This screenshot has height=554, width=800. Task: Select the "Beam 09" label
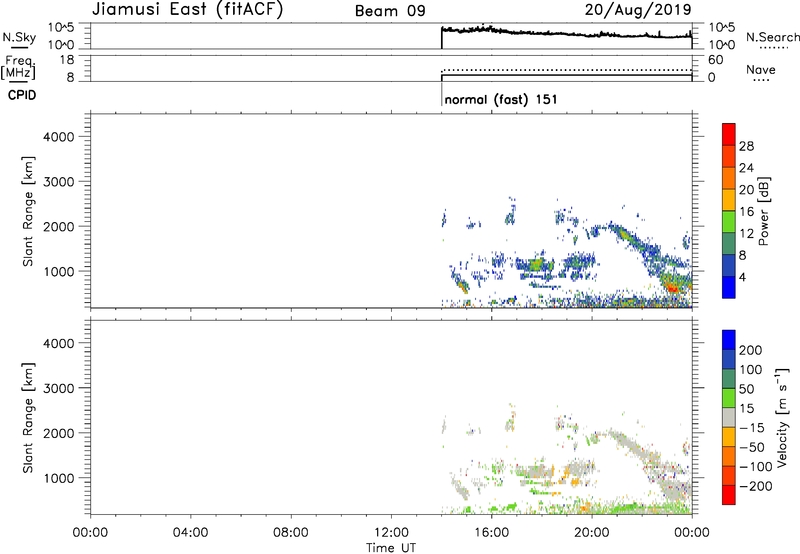(x=390, y=11)
